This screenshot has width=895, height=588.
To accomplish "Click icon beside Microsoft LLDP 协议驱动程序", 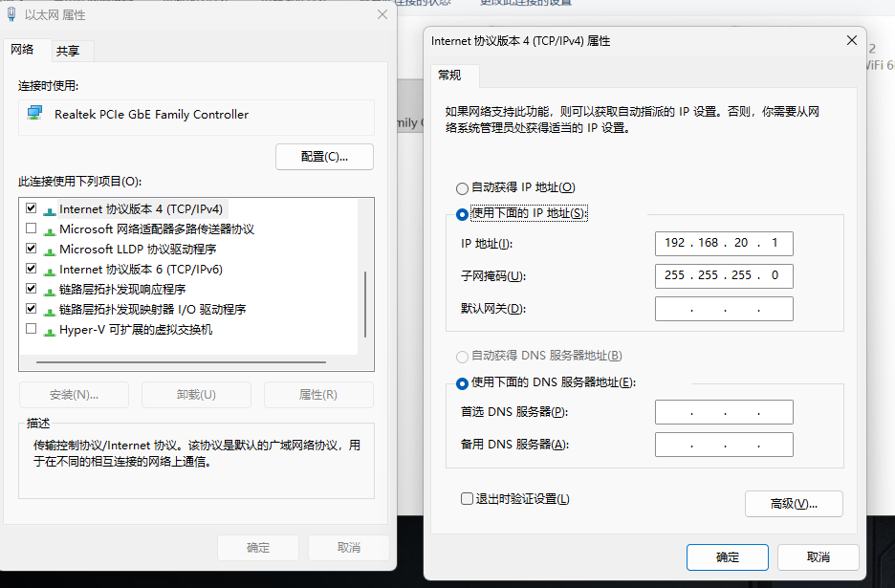I will (x=50, y=250).
